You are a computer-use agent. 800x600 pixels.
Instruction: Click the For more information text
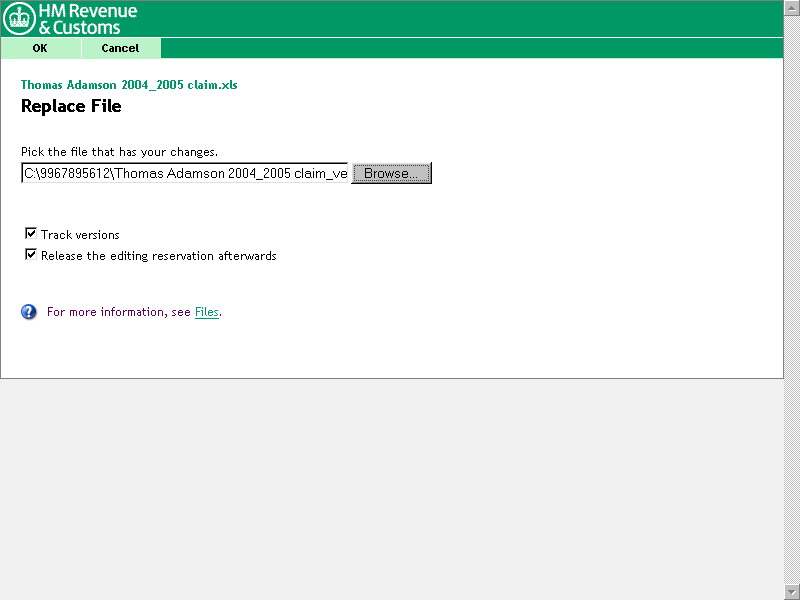tap(118, 312)
